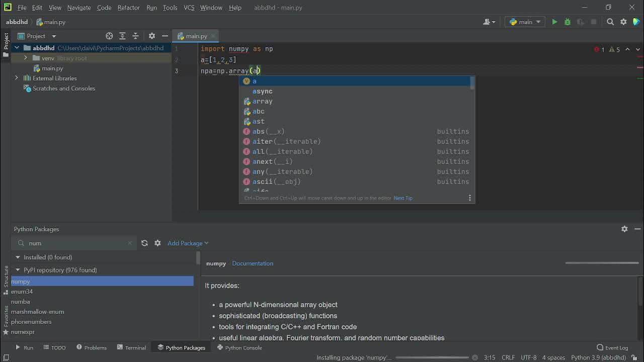Image resolution: width=644 pixels, height=362 pixels.
Task: Cancel numpy installation progress
Action: click(474, 357)
